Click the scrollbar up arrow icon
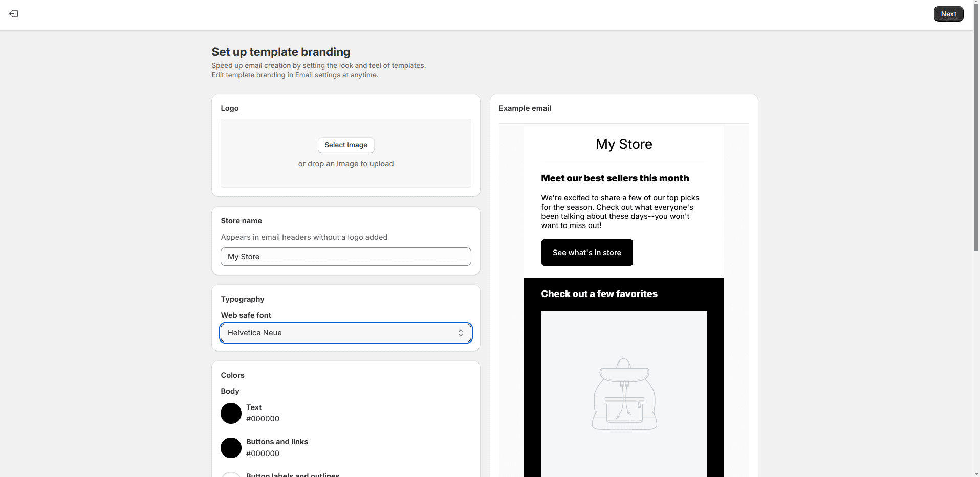 (976, 3)
